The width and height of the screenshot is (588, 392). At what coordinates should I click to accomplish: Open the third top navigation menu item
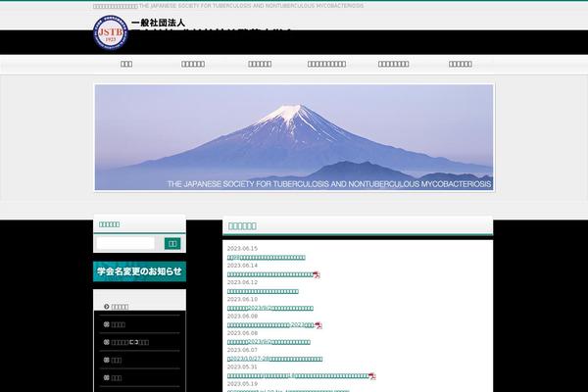[x=260, y=64]
